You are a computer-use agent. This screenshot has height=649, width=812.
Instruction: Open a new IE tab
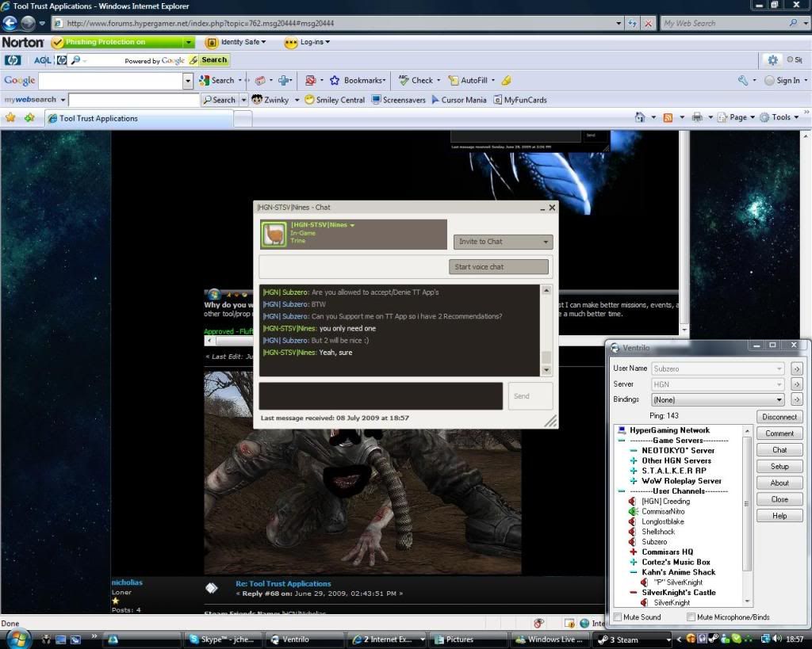[243, 119]
